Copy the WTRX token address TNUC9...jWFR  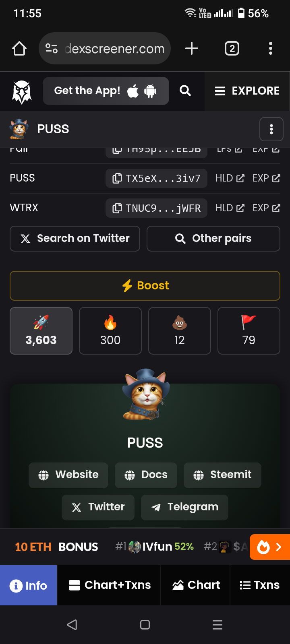pos(156,208)
